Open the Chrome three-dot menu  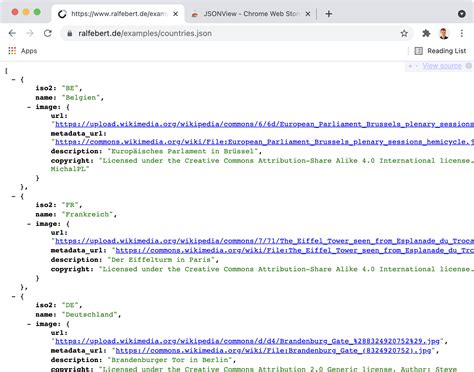pos(462,33)
